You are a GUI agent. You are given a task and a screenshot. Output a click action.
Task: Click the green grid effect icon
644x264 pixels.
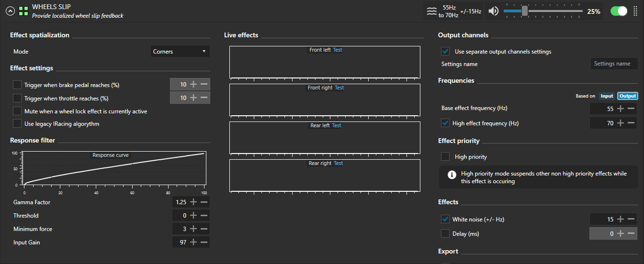(23, 11)
